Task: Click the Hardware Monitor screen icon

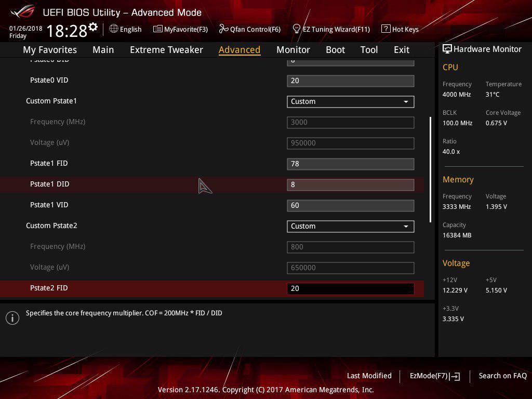Action: tap(447, 49)
